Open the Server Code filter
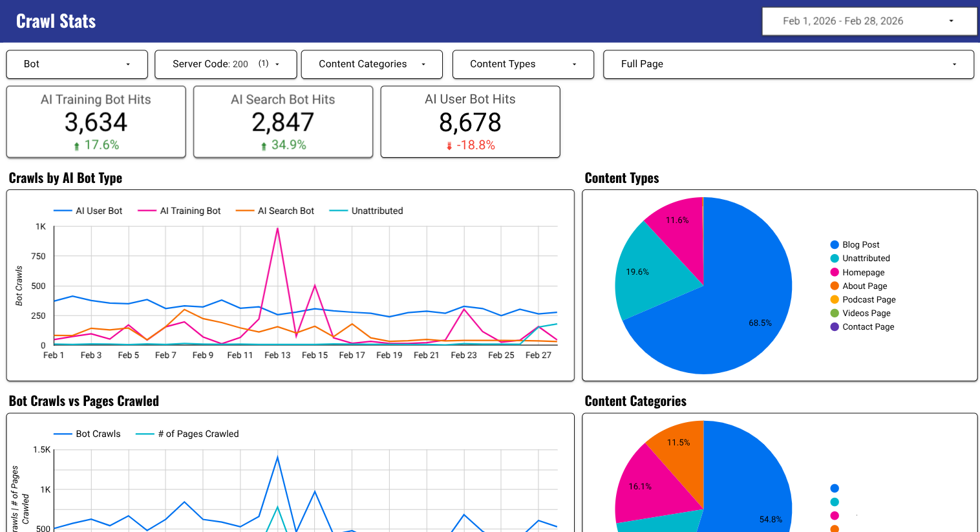The image size is (980, 532). point(225,64)
